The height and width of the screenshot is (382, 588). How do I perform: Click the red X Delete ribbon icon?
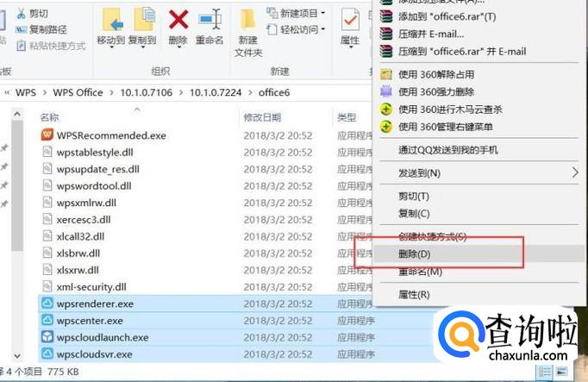[178, 20]
